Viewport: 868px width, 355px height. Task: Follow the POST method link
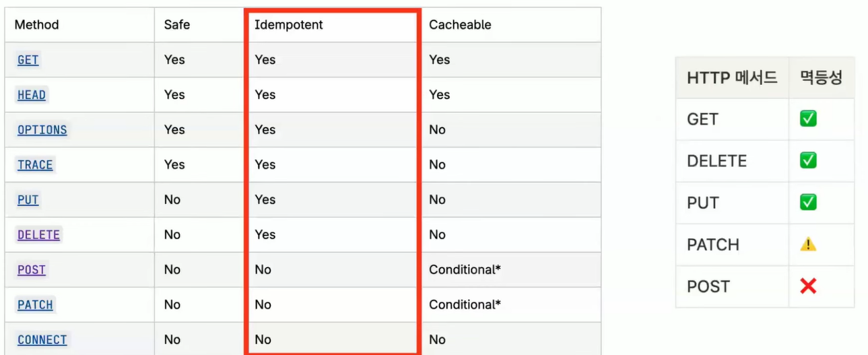(32, 270)
